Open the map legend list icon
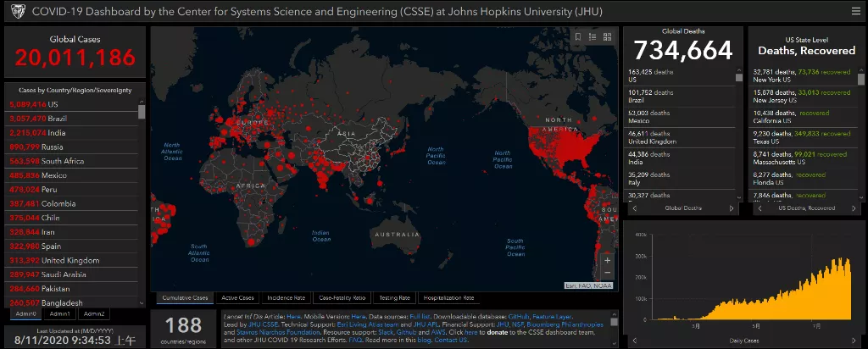Viewport: 868px width, 349px height. click(x=593, y=37)
